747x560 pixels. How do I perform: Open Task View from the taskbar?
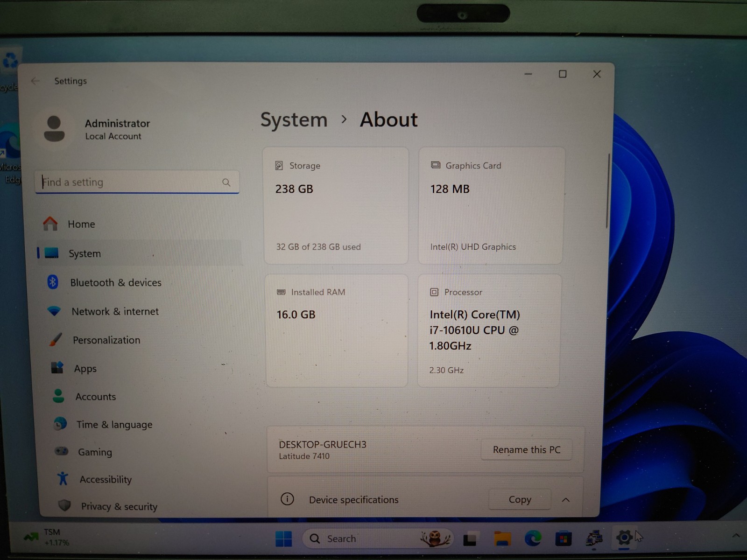click(470, 539)
